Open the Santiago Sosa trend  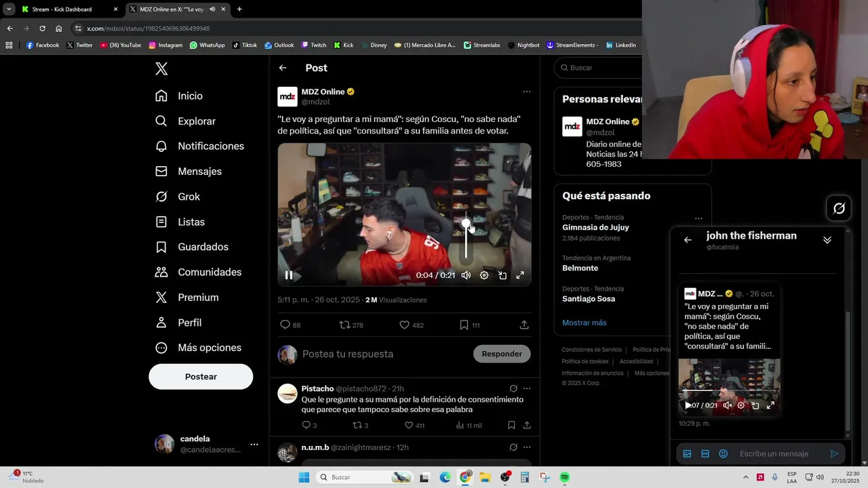point(589,299)
